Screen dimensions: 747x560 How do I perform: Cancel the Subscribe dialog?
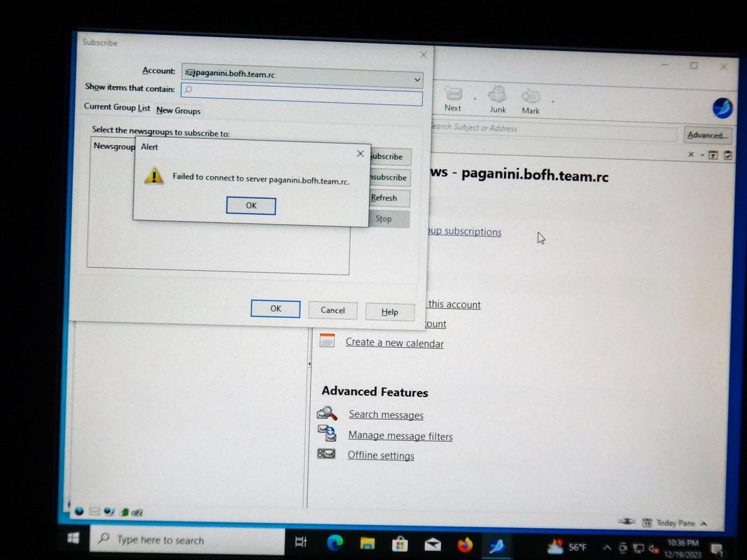click(333, 311)
